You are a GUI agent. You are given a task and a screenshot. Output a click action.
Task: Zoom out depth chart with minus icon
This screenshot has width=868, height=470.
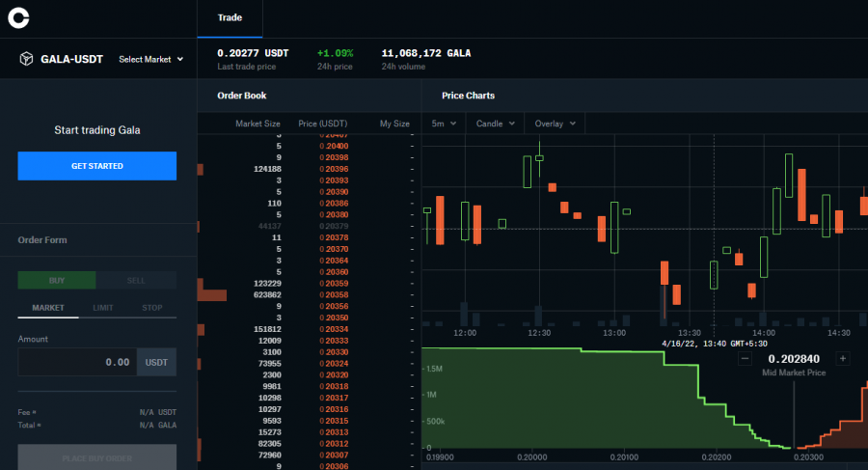tap(746, 359)
